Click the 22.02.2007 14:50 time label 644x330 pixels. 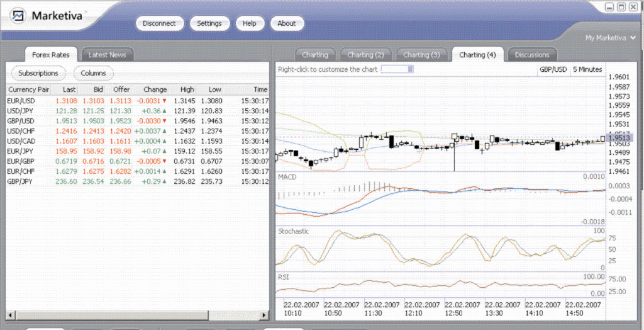point(583,309)
